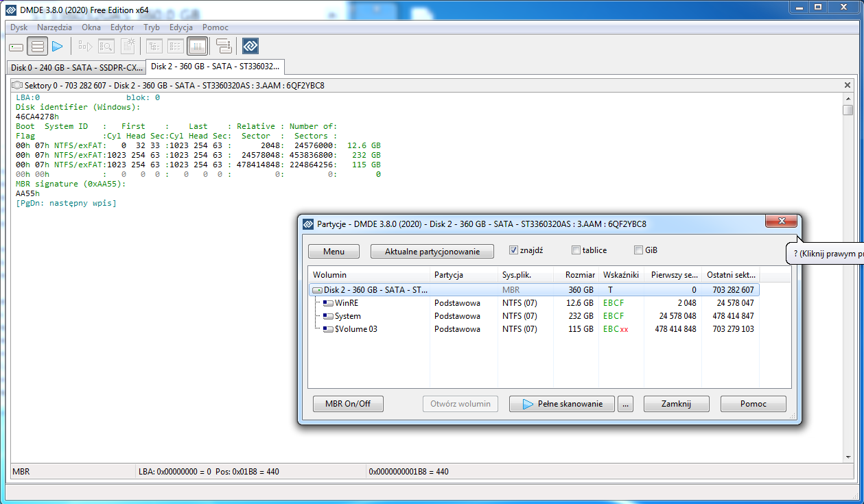Open the RAID constructor toolbar icon
The image size is (864, 504).
(x=224, y=47)
